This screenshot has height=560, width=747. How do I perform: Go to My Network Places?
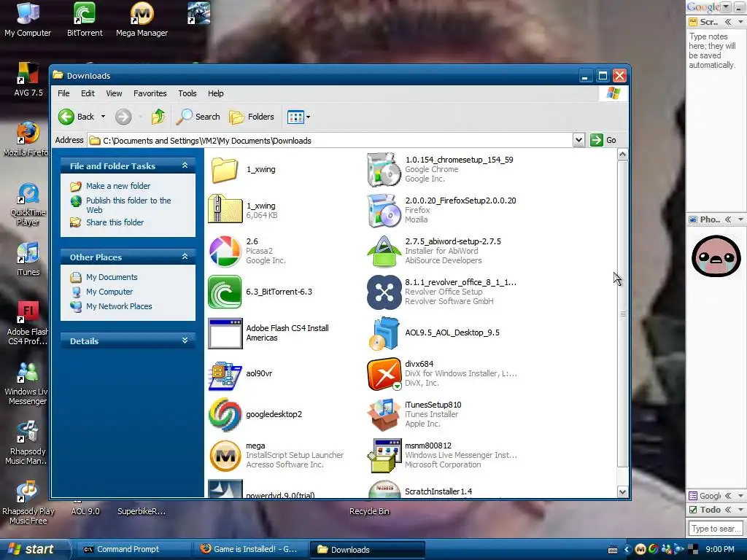pyautogui.click(x=119, y=306)
